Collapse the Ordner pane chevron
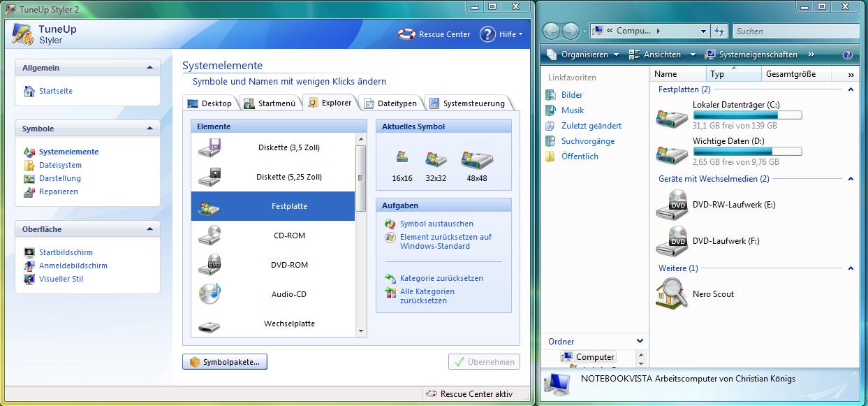The image size is (868, 406). pos(640,341)
